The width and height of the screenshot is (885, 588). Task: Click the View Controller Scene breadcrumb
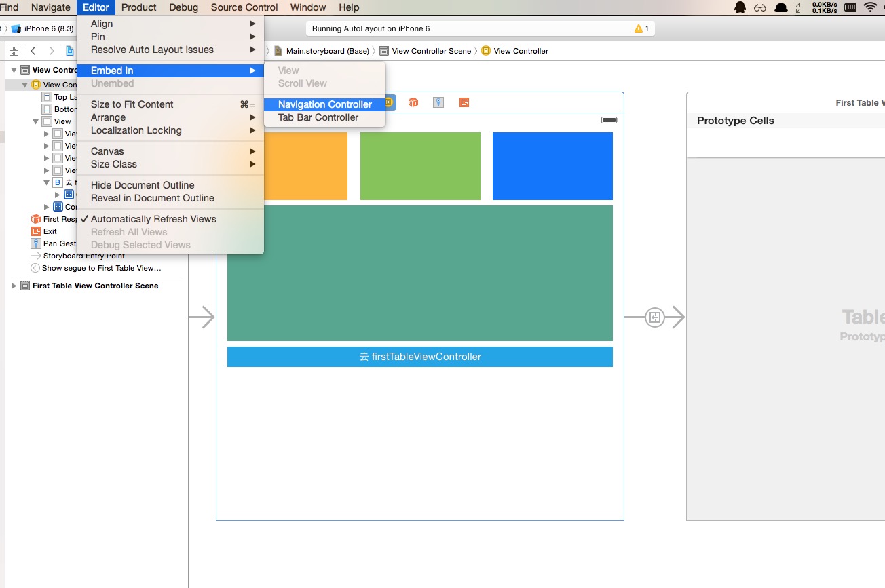coord(426,51)
